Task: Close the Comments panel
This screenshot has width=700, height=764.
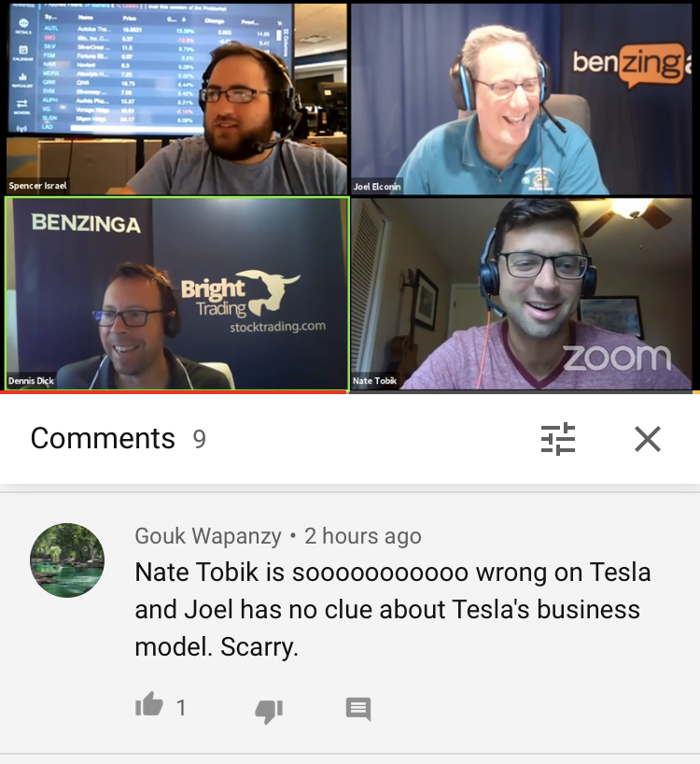Action: tap(648, 439)
